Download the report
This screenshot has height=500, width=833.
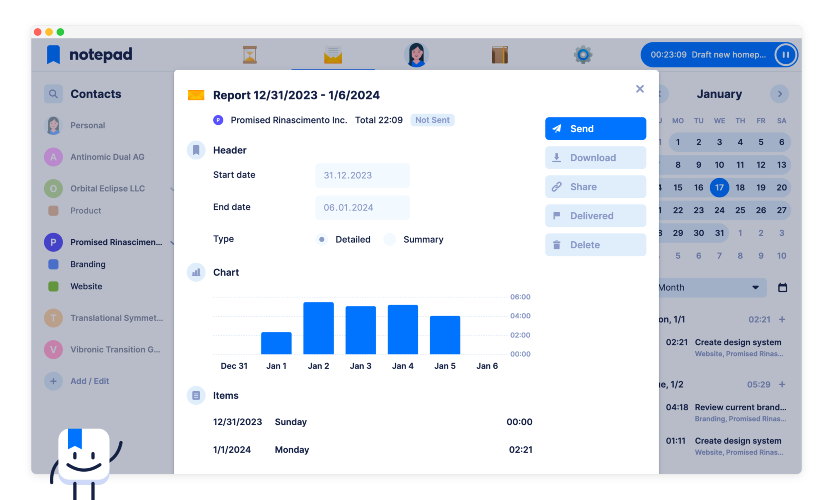click(x=595, y=158)
